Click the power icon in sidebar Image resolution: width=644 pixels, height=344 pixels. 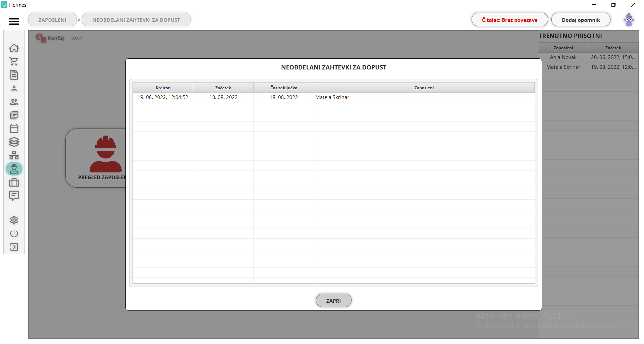pyautogui.click(x=14, y=234)
